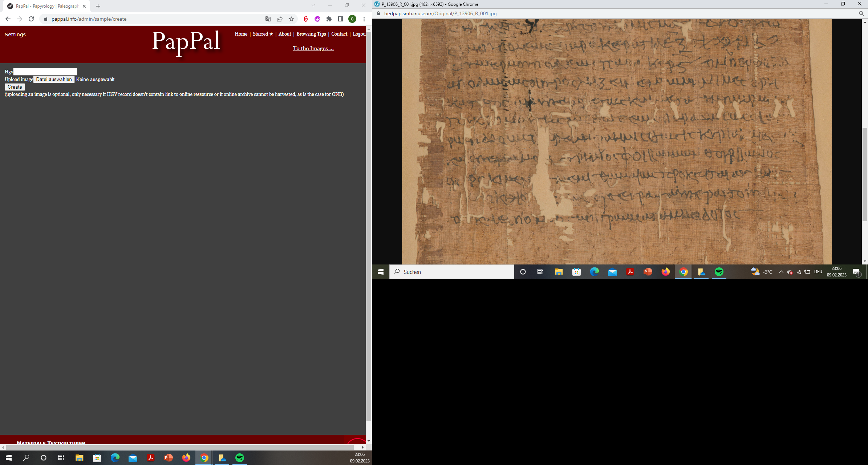Click the zoom magnifier in papyrus window

[861, 13]
